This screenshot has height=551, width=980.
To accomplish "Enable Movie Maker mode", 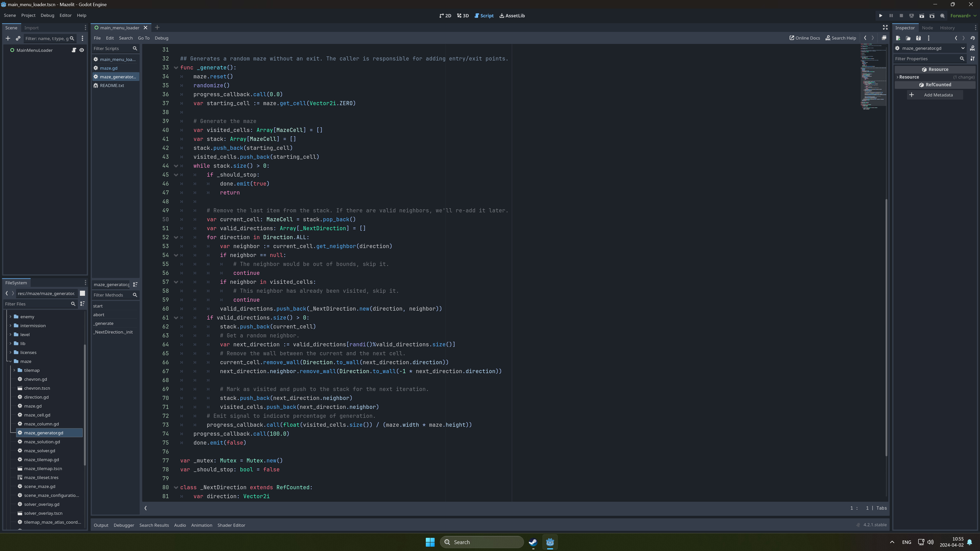I will (x=943, y=16).
